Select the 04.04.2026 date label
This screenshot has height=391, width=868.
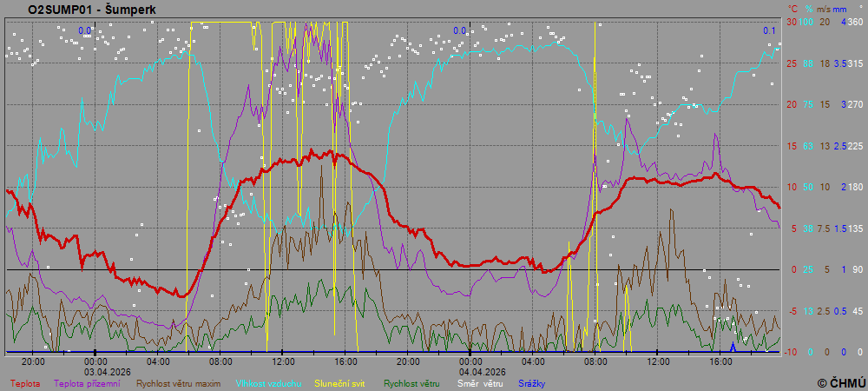point(482,371)
